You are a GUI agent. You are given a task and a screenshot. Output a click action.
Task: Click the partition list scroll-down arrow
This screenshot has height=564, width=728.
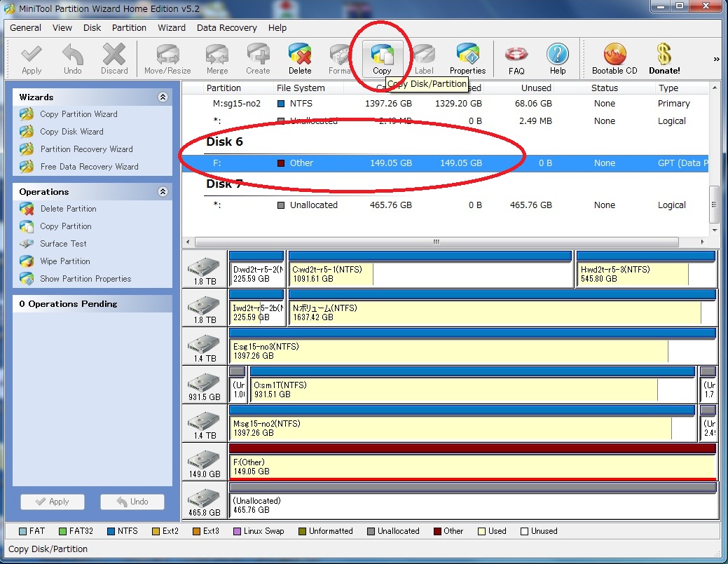tap(715, 231)
